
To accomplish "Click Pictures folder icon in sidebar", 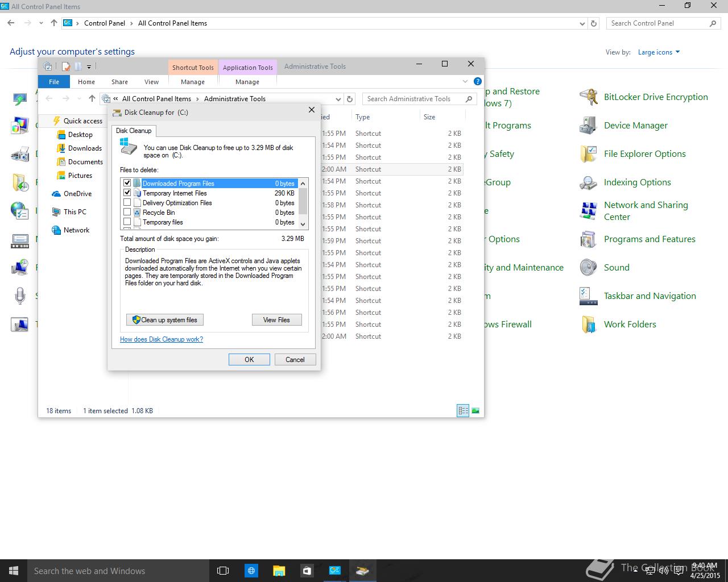I will pyautogui.click(x=61, y=176).
